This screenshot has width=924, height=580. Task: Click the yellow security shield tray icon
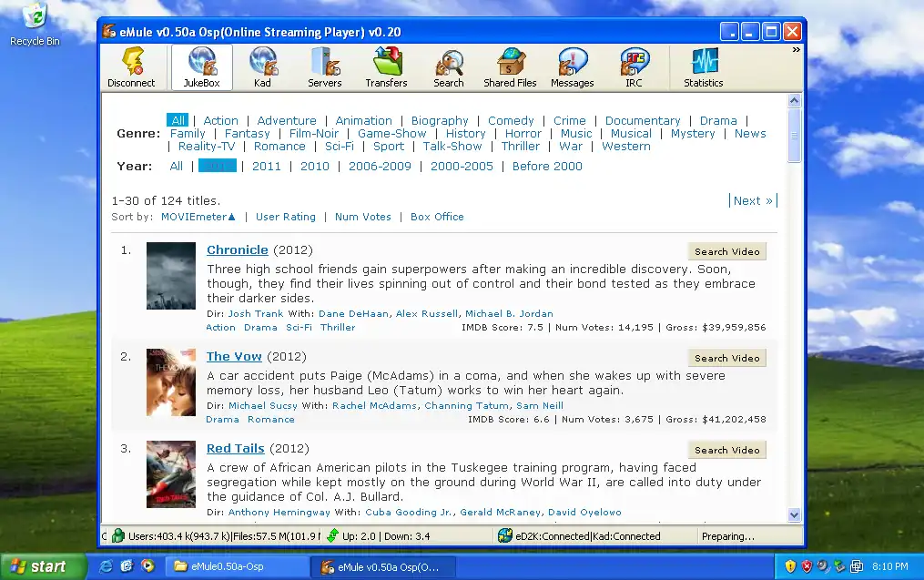pos(790,566)
